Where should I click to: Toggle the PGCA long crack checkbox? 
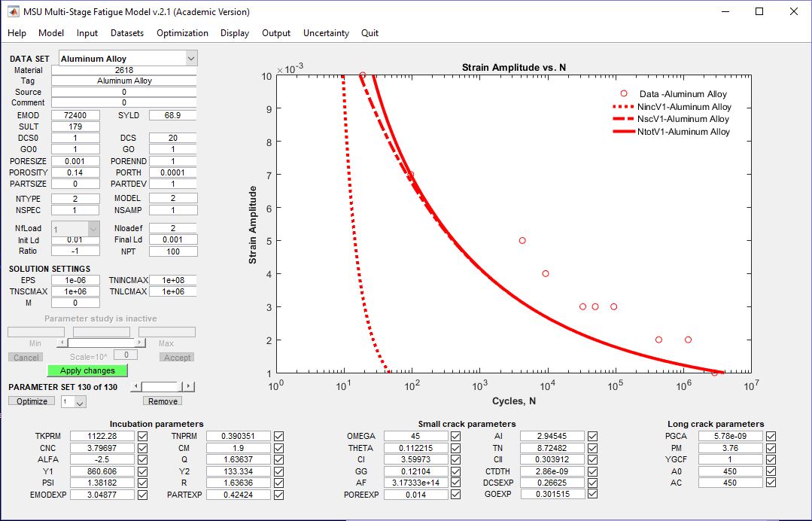click(771, 436)
